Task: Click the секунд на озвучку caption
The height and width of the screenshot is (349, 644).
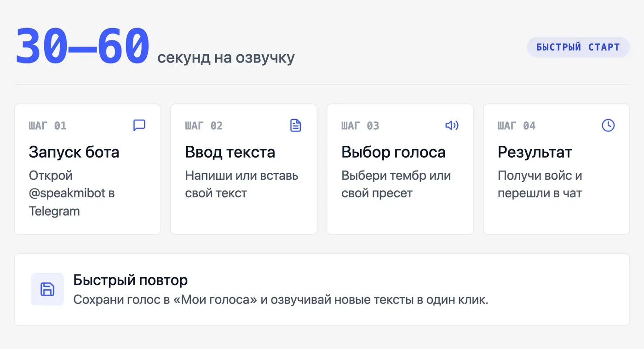Action: pyautogui.click(x=226, y=58)
